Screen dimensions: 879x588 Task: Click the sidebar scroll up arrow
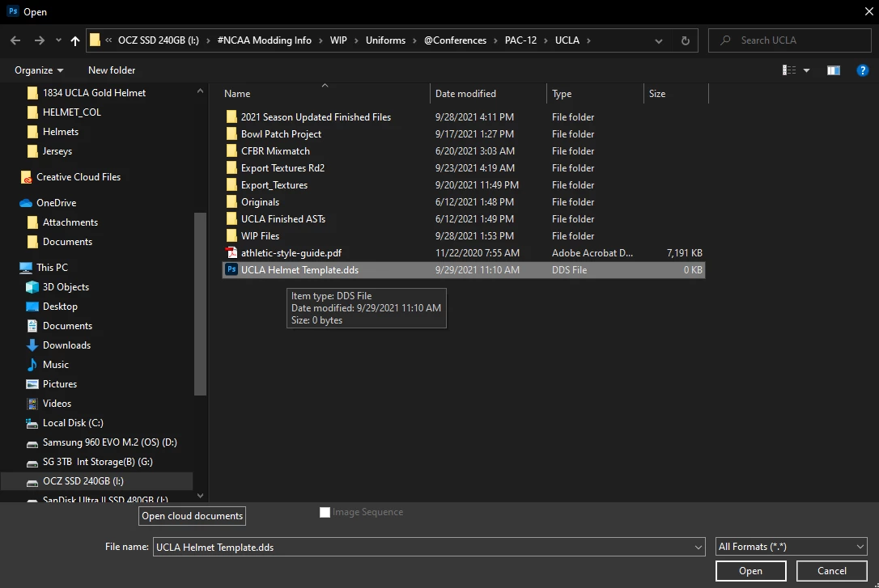click(200, 91)
